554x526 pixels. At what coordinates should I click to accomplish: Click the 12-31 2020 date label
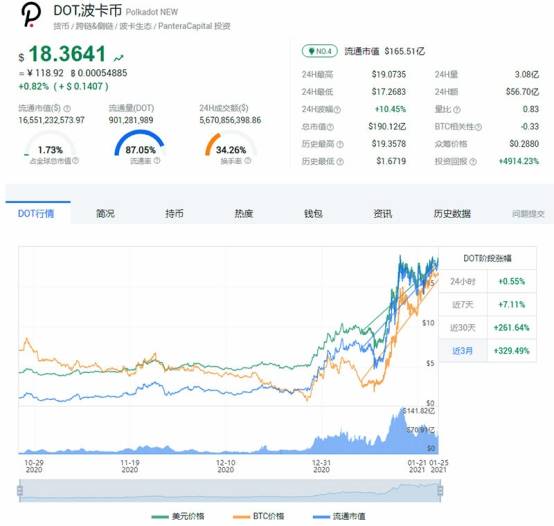pos(321,466)
